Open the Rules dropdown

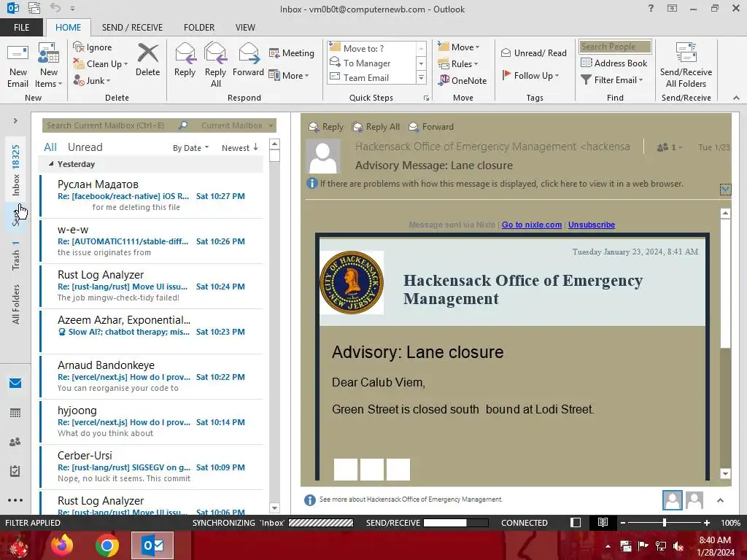[457, 64]
